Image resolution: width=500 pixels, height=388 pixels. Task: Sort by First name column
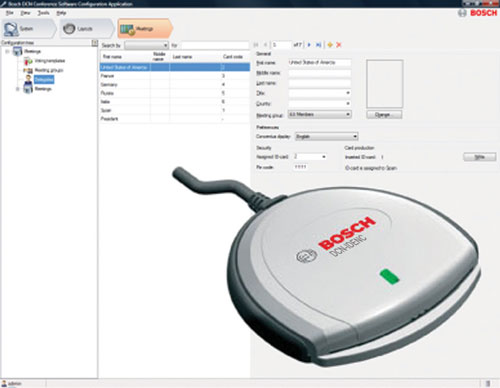click(x=125, y=56)
